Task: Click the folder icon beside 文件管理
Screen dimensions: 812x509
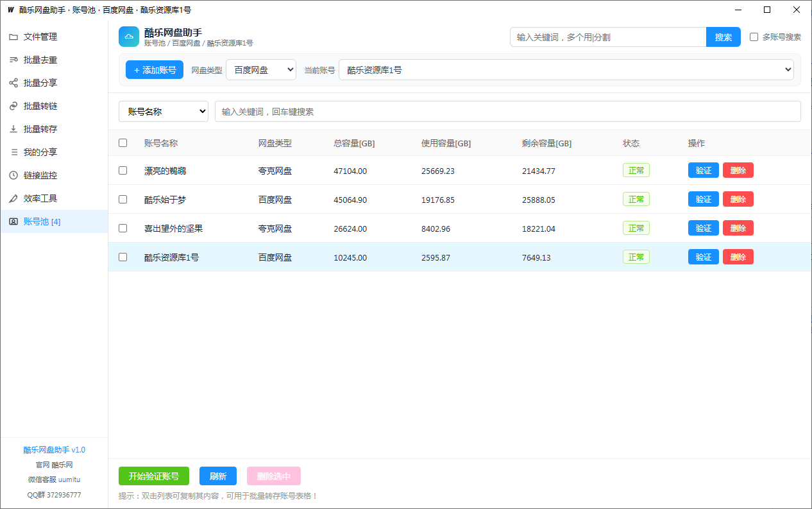Action: (13, 37)
